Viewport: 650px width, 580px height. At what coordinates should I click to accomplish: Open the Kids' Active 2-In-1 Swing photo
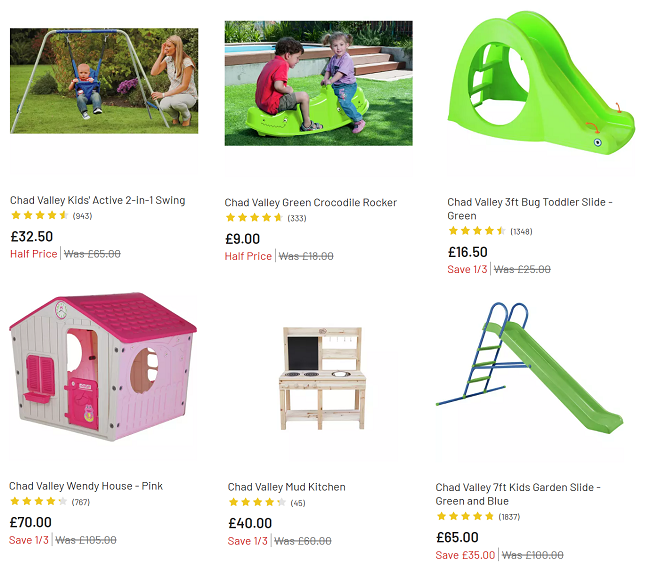click(x=104, y=81)
